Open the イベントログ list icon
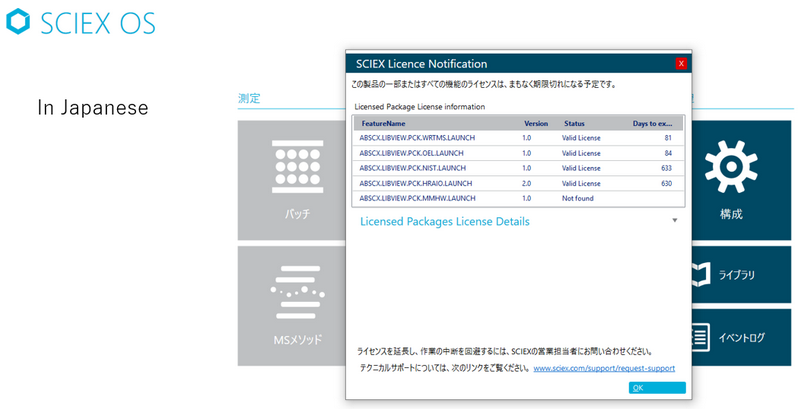798x409 pixels. coord(701,338)
